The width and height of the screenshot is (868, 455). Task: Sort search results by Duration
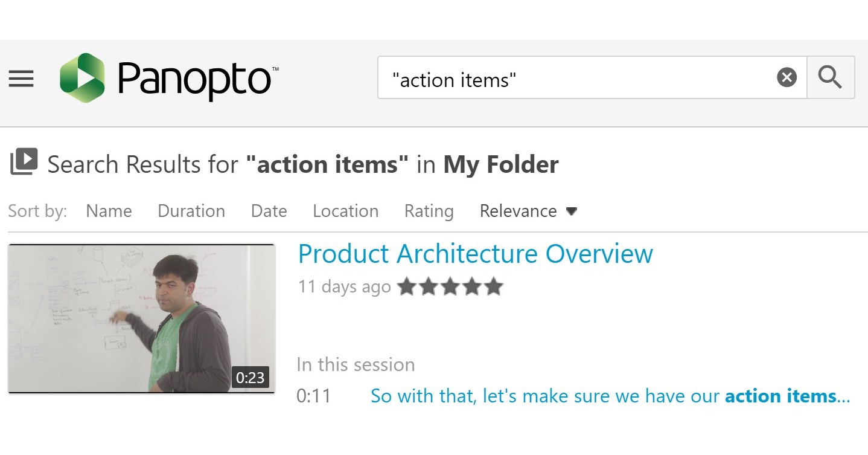point(191,211)
